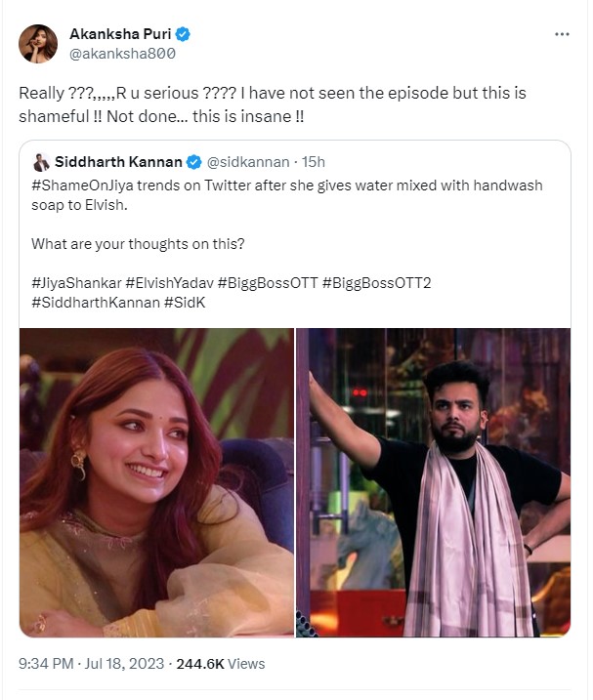
Task: Open the 15h timestamp of quoted tweet
Action: [314, 162]
